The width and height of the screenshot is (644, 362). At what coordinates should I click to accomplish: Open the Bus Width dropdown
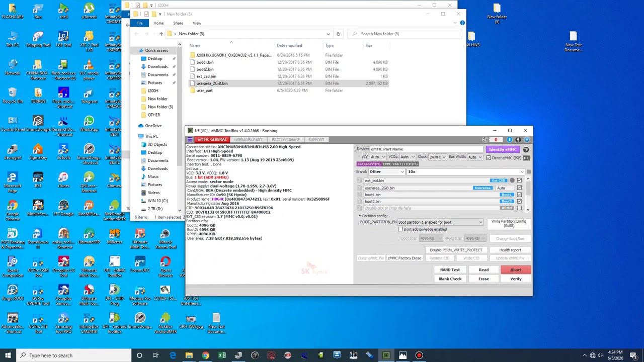click(474, 157)
